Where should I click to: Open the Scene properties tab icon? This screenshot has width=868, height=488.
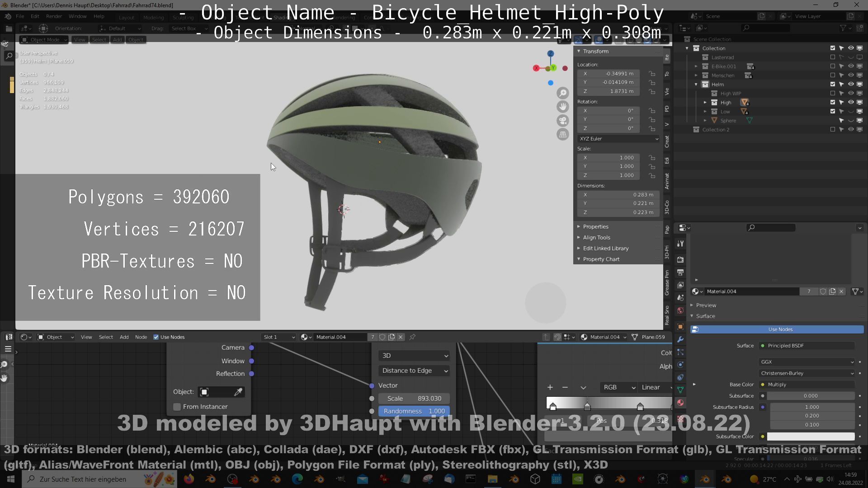coord(680,298)
